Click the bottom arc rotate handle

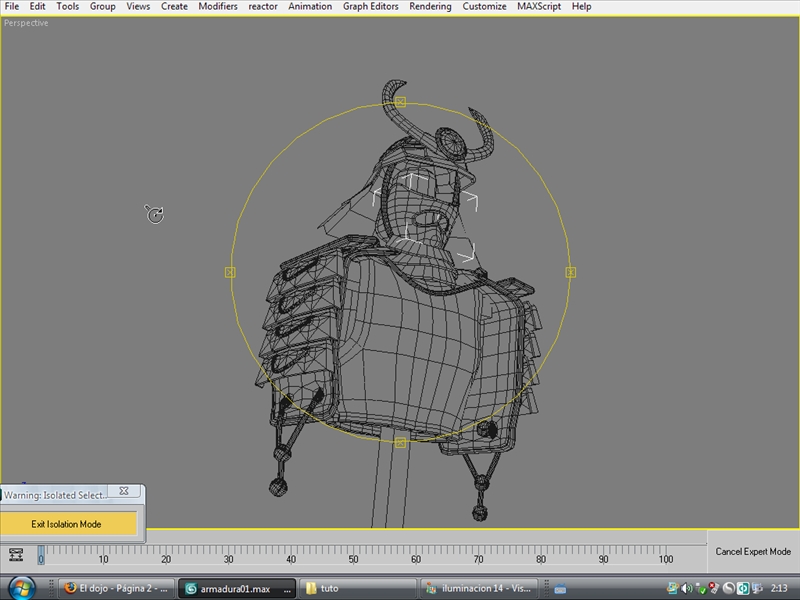tap(401, 442)
